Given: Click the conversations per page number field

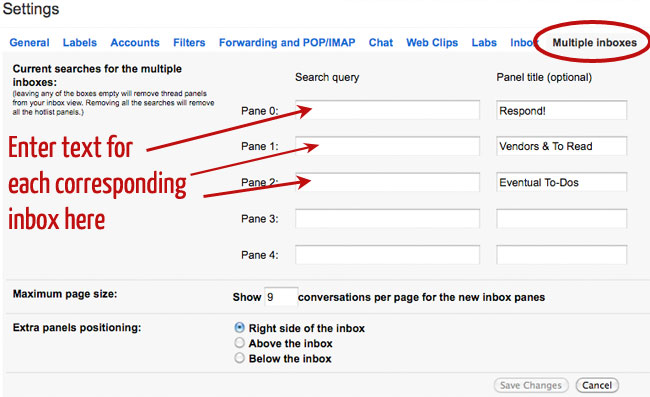Looking at the screenshot, I should pyautogui.click(x=281, y=297).
